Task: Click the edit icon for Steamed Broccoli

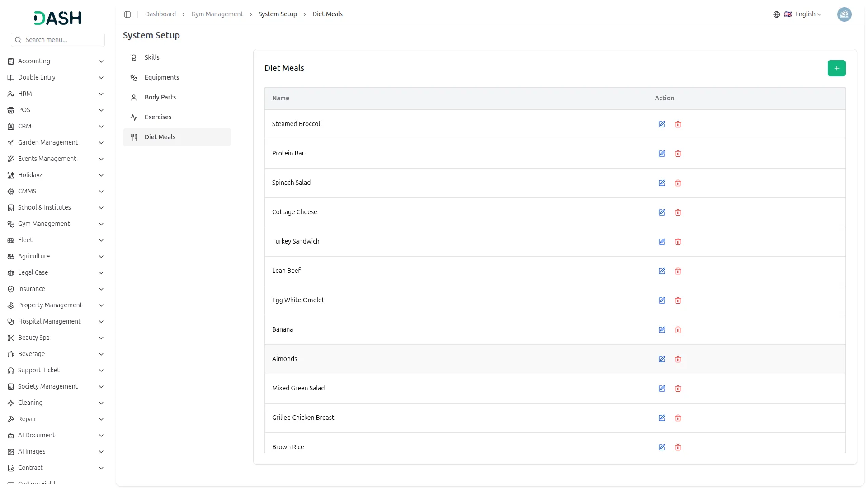Action: pos(662,124)
